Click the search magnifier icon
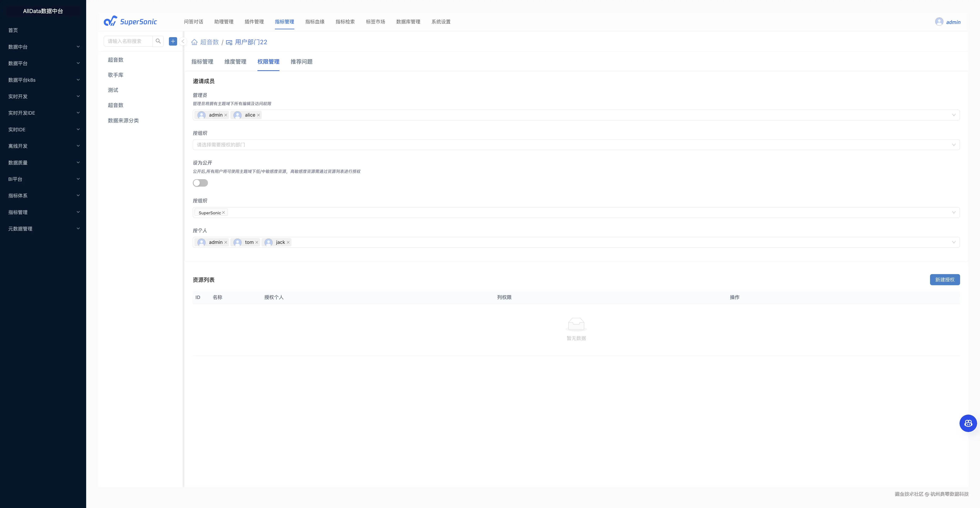This screenshot has width=980, height=508. (158, 41)
